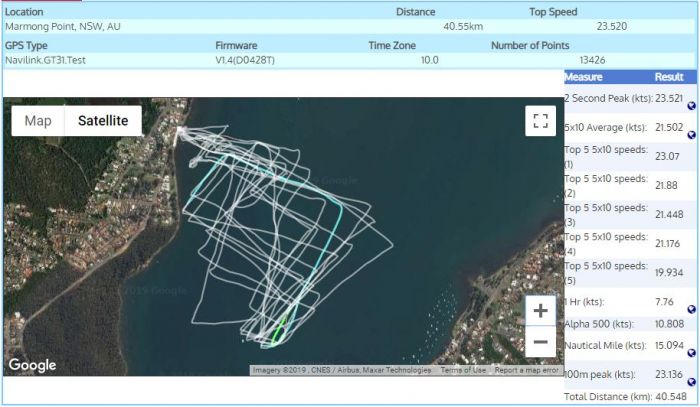The height and width of the screenshot is (407, 700).
Task: Click Report a map error link
Action: 526,370
